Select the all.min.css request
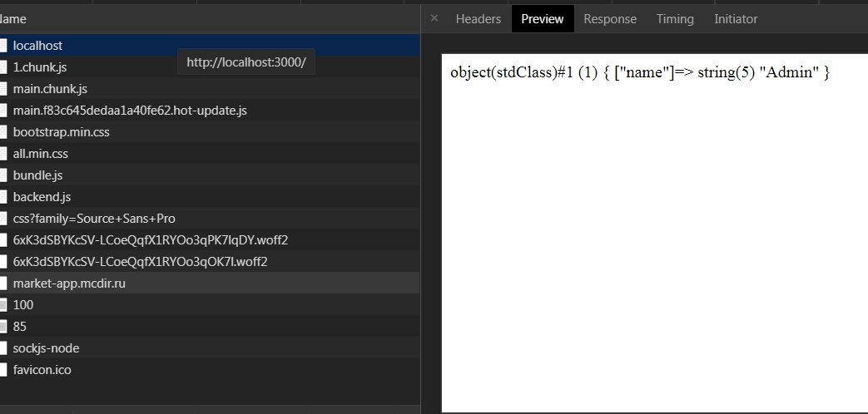This screenshot has width=868, height=414. [x=210, y=154]
